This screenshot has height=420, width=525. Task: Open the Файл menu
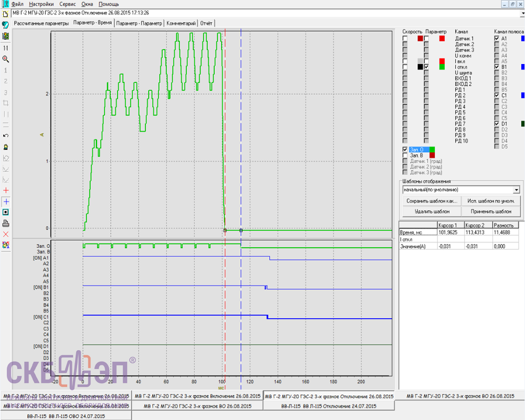(17, 4)
